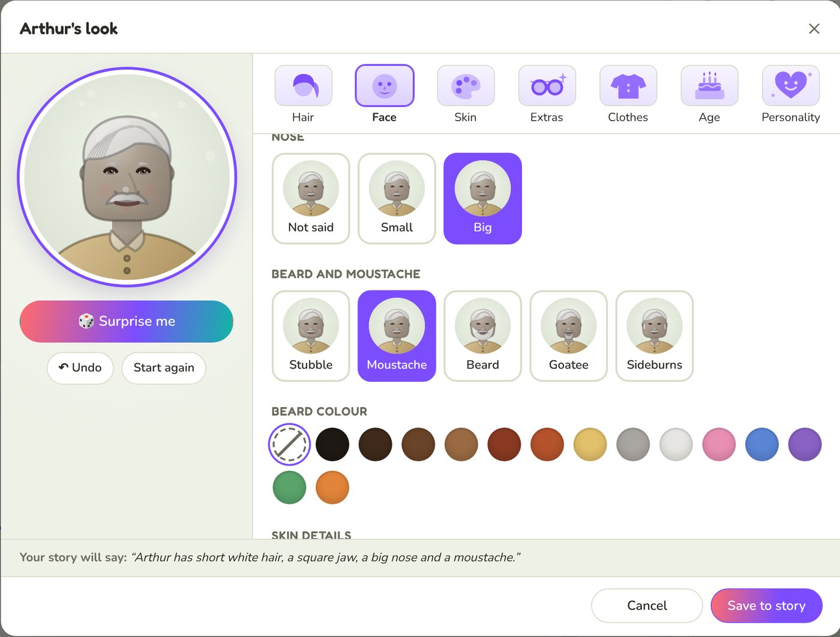Undo the last change
This screenshot has width=840, height=637.
[80, 367]
